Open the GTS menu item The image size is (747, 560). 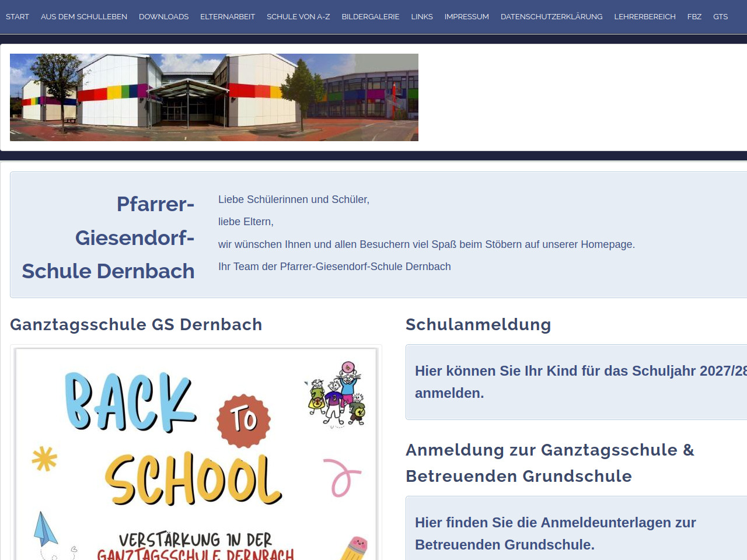(x=720, y=17)
